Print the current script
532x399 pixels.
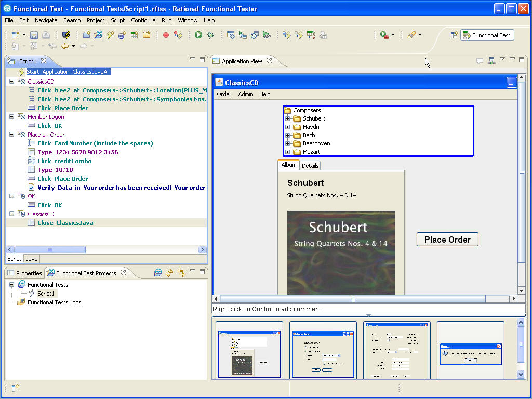pos(46,35)
